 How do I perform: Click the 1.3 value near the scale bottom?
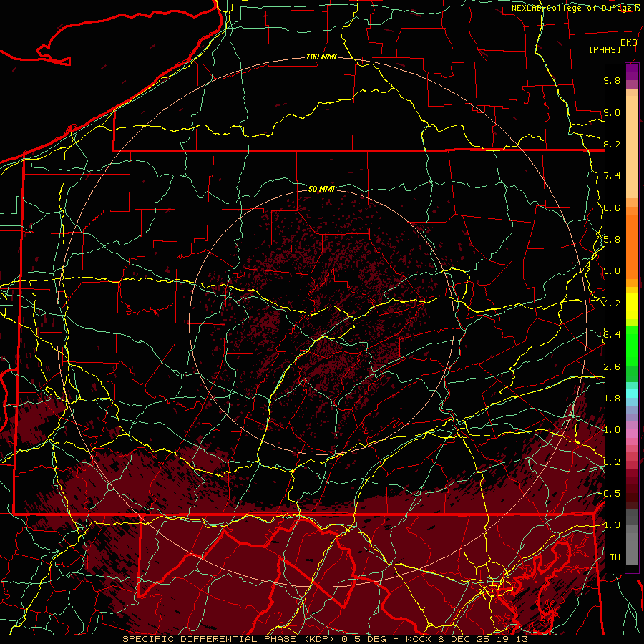612,525
